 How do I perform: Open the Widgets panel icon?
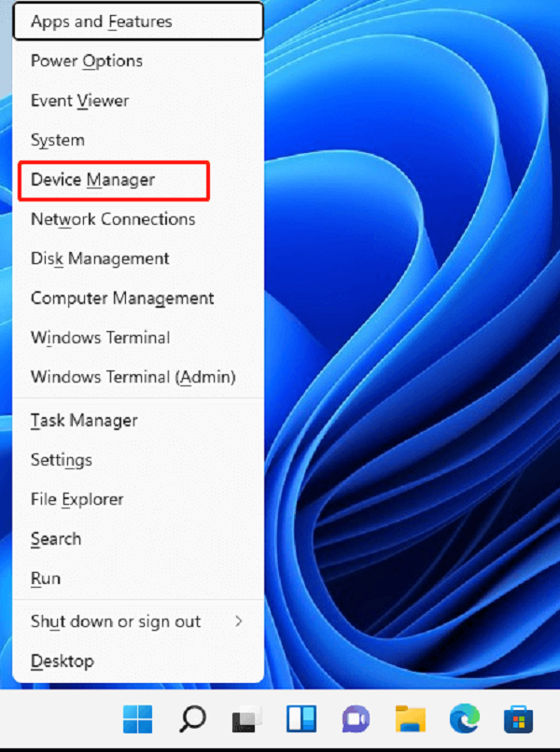301,719
